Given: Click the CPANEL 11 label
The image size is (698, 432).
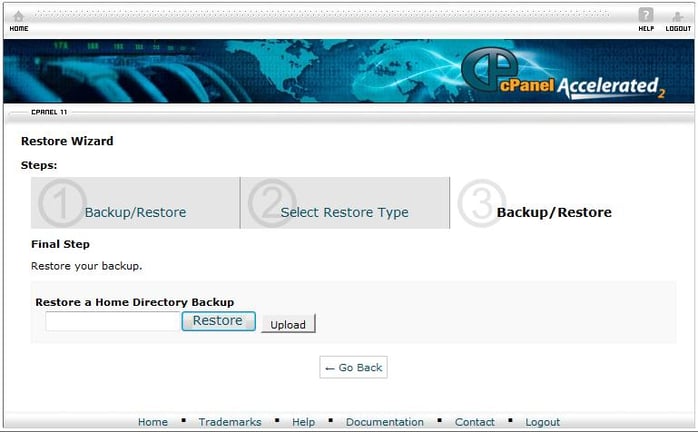Looking at the screenshot, I should tap(49, 112).
